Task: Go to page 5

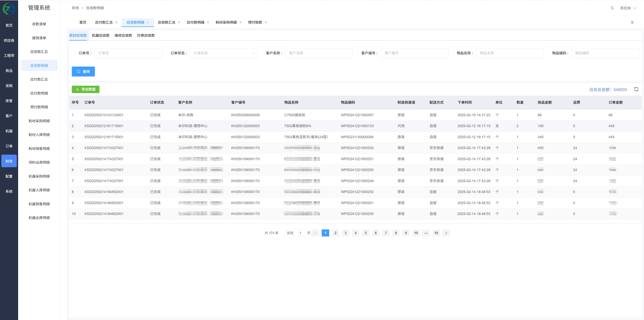Action: coord(366,233)
